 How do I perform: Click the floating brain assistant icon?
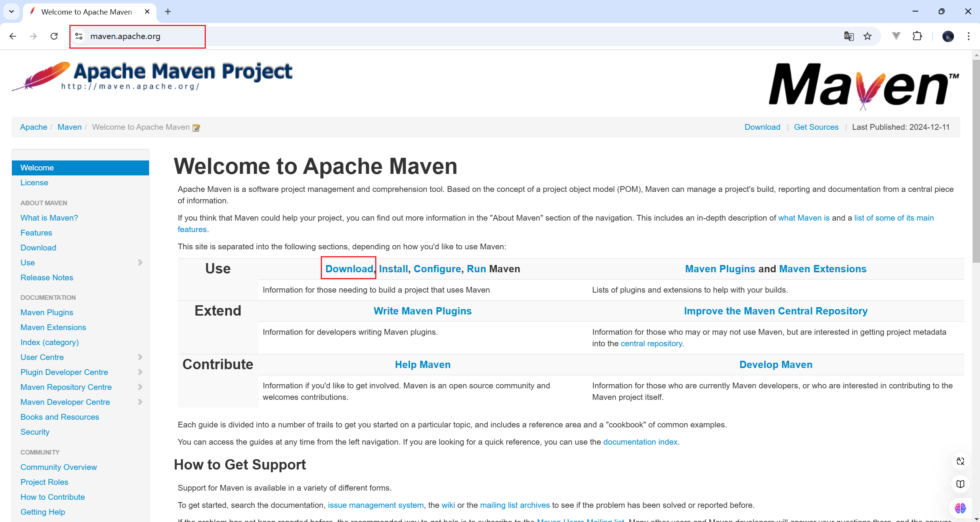point(960,508)
